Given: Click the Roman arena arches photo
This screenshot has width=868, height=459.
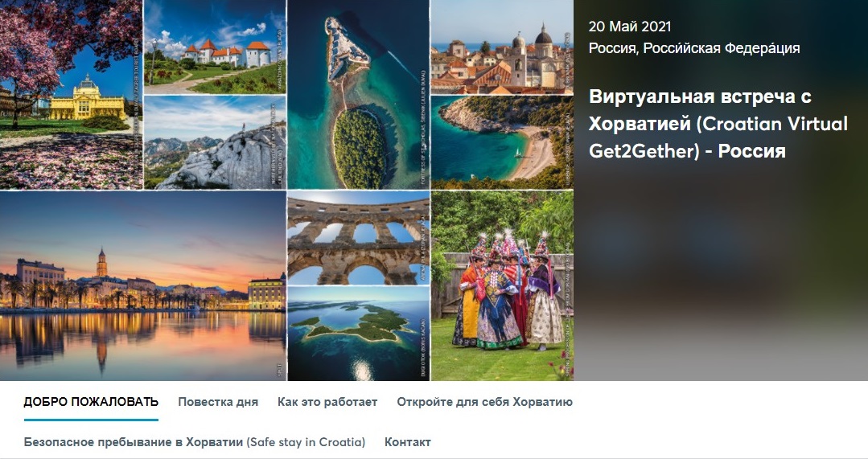Looking at the screenshot, I should point(358,238).
